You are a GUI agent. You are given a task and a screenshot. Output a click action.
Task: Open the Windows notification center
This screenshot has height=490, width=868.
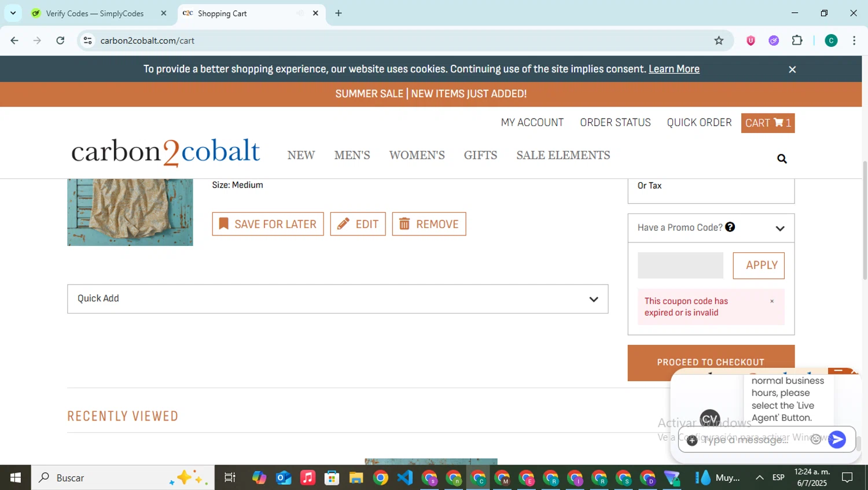[847, 478]
